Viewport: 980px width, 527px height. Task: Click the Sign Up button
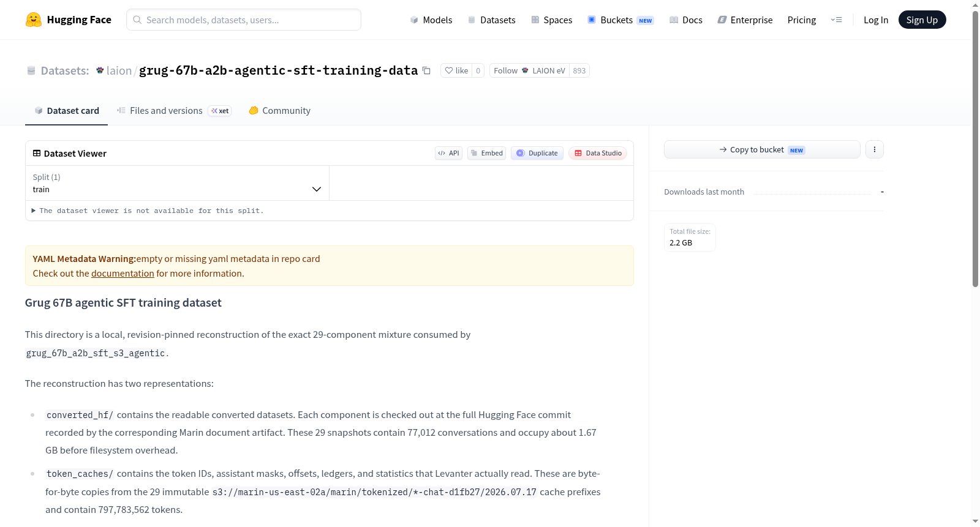tap(922, 20)
